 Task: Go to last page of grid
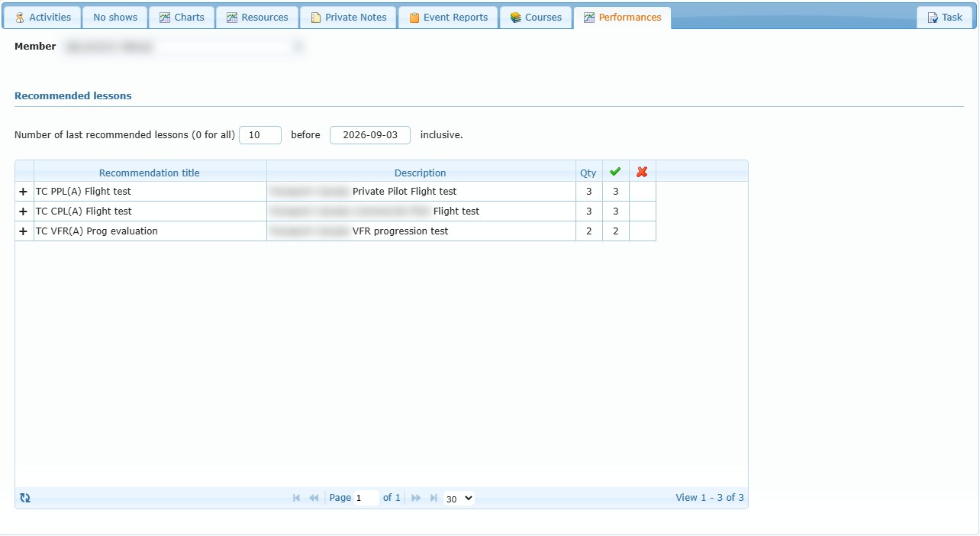[x=434, y=498]
